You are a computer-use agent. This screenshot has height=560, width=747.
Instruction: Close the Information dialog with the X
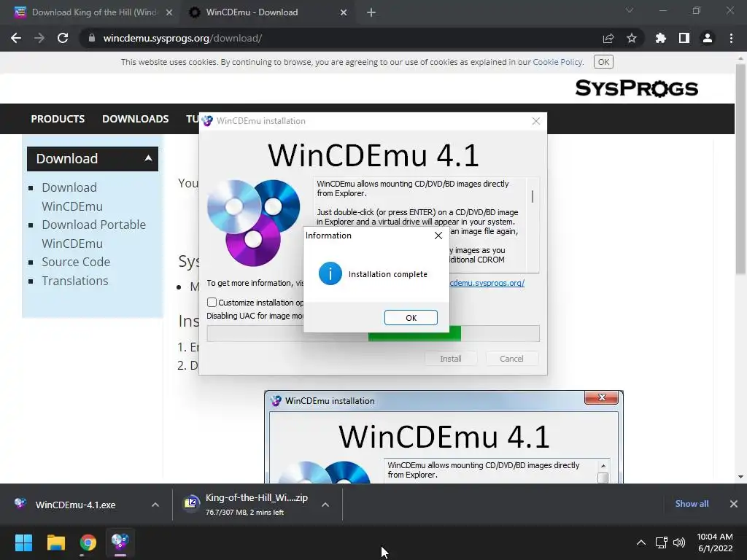pyautogui.click(x=438, y=236)
